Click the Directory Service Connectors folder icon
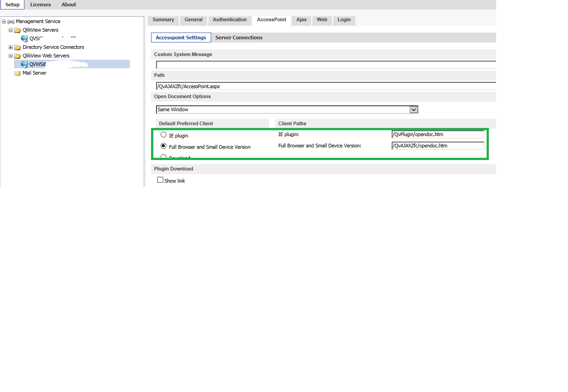The width and height of the screenshot is (568, 392). [18, 47]
